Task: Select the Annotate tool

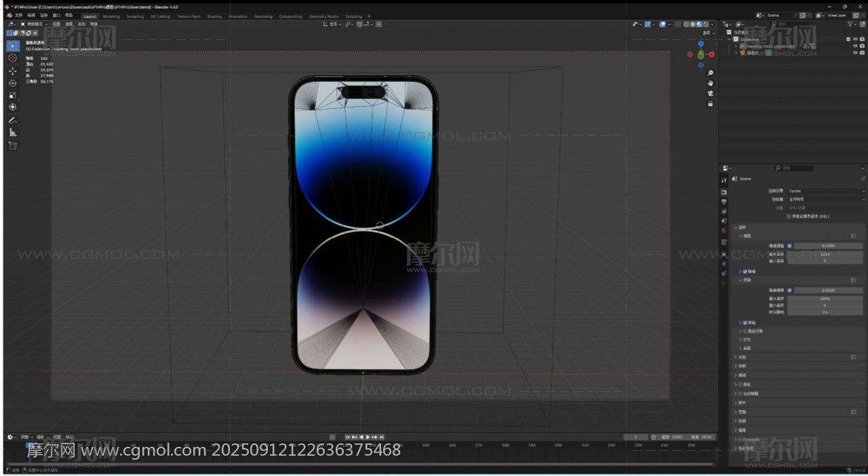Action: click(x=13, y=120)
